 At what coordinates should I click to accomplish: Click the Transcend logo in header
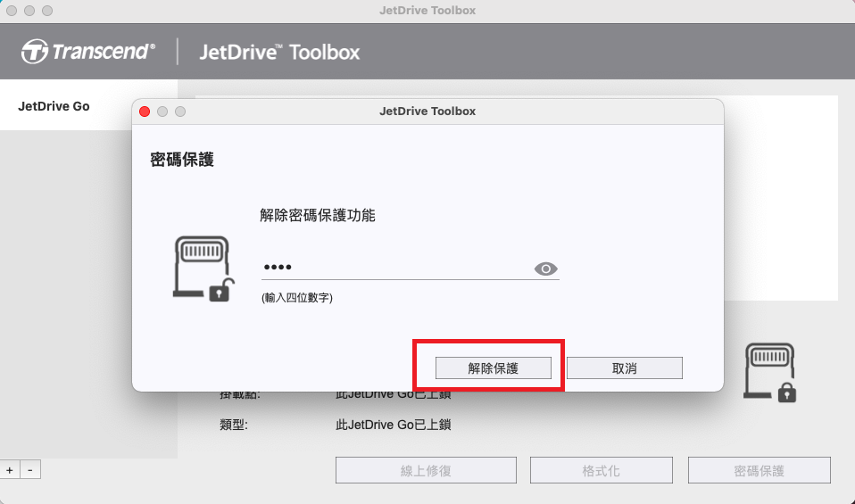(88, 52)
